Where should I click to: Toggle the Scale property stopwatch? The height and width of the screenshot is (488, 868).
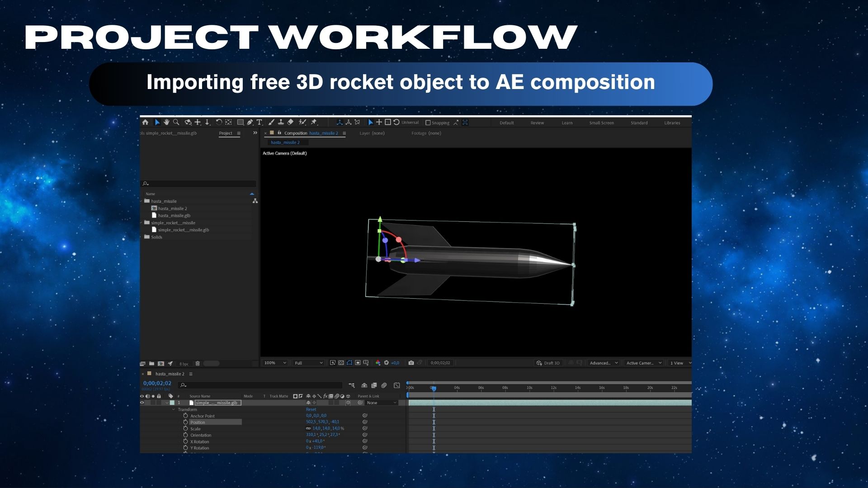click(185, 428)
